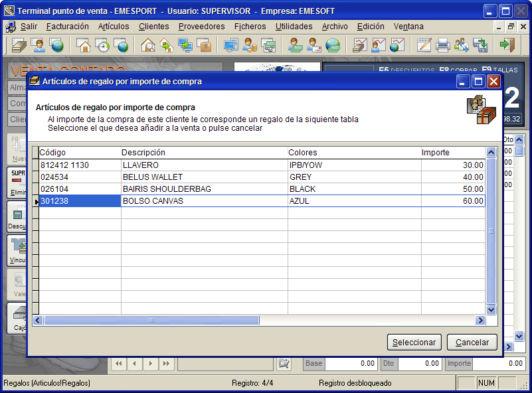Click the printer icon in the toolbar
This screenshot has width=532, height=393.
coord(442,45)
